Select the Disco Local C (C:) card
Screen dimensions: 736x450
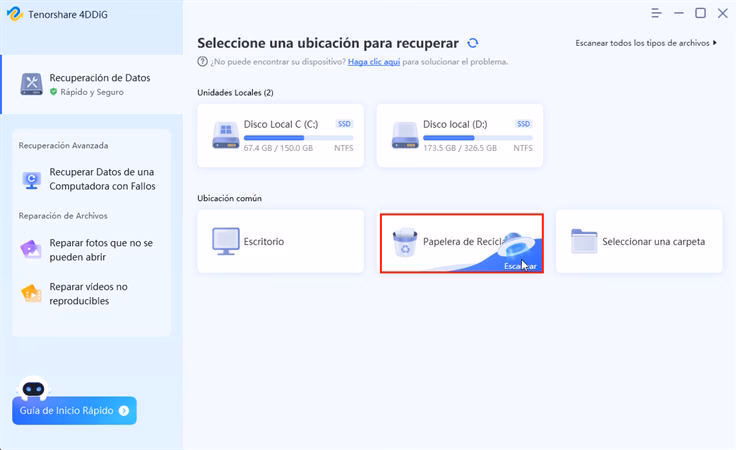281,136
